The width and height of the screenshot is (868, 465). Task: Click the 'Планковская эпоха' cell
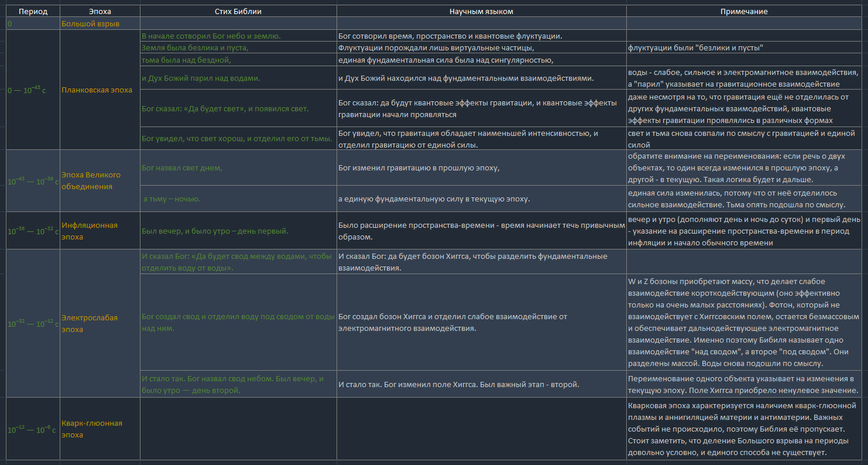[x=100, y=90]
